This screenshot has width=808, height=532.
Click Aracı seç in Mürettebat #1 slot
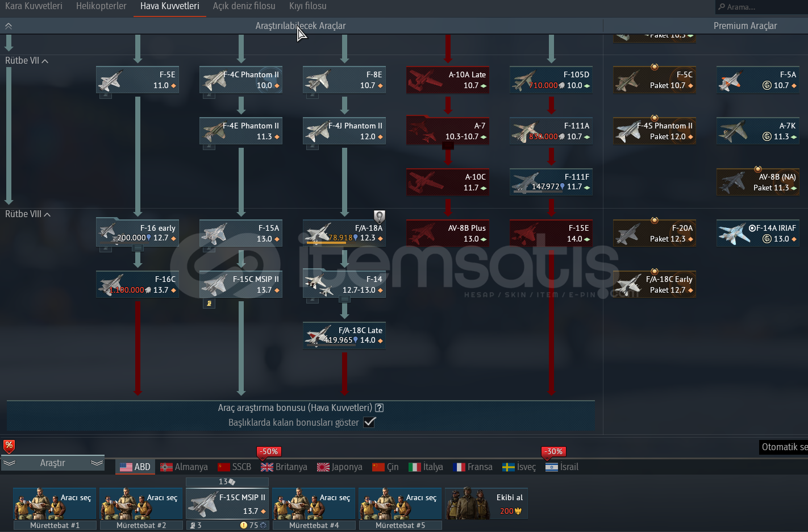pyautogui.click(x=55, y=504)
